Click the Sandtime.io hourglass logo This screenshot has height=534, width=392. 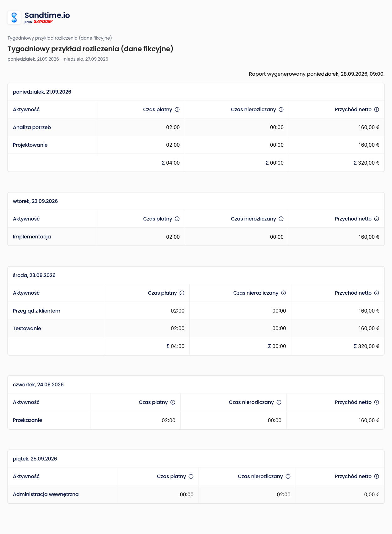pos(14,18)
